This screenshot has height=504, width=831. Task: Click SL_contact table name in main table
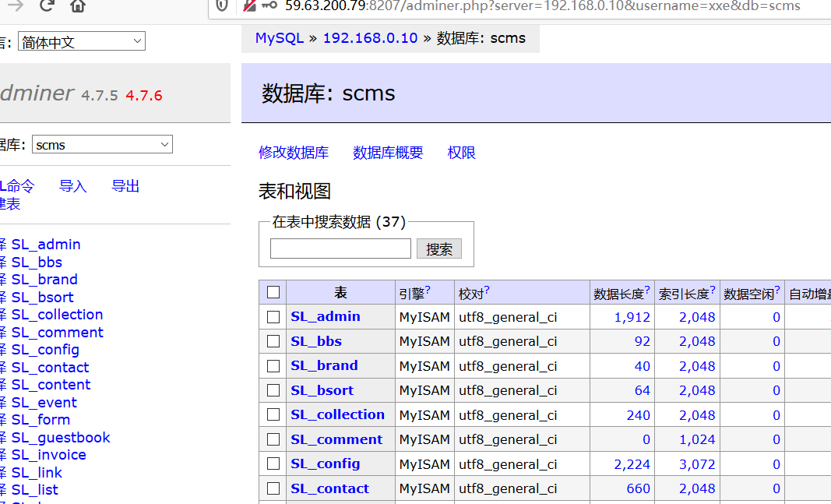coord(329,488)
